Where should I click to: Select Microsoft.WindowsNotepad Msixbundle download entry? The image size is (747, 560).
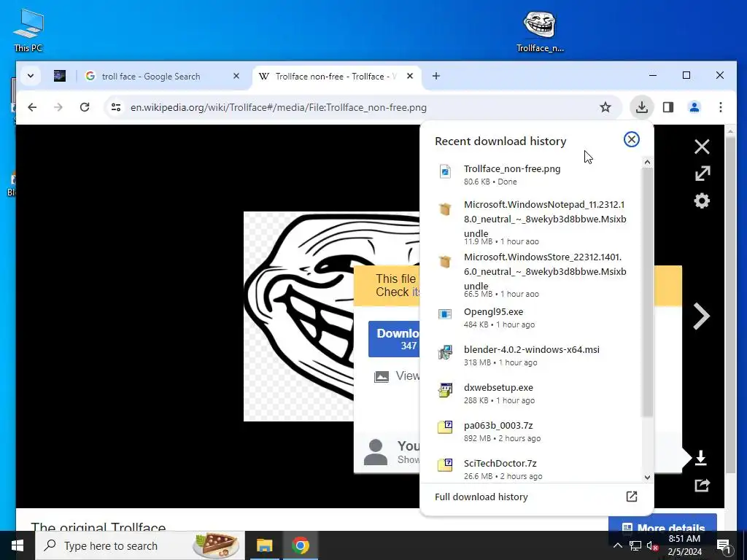[530, 222]
